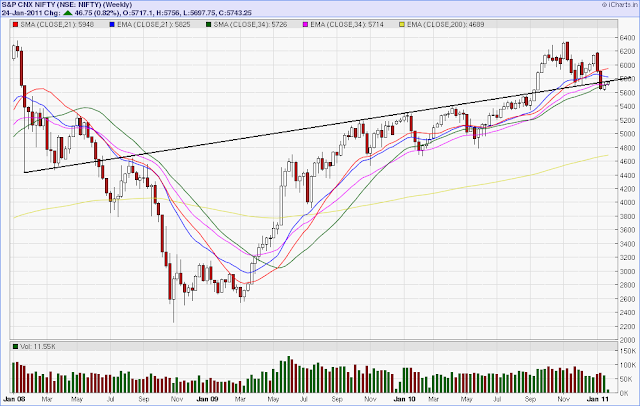
Task: Click the 3000 price axis label
Action: tap(627, 271)
